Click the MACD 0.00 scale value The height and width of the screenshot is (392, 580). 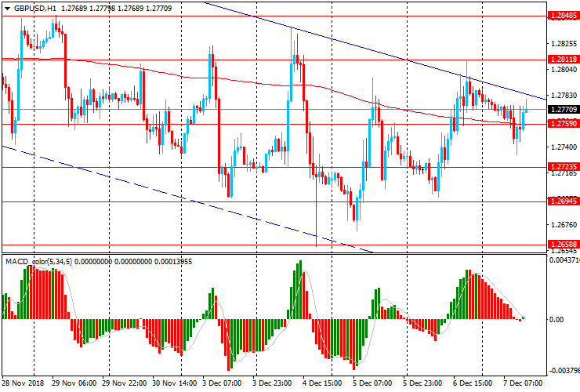(556, 319)
